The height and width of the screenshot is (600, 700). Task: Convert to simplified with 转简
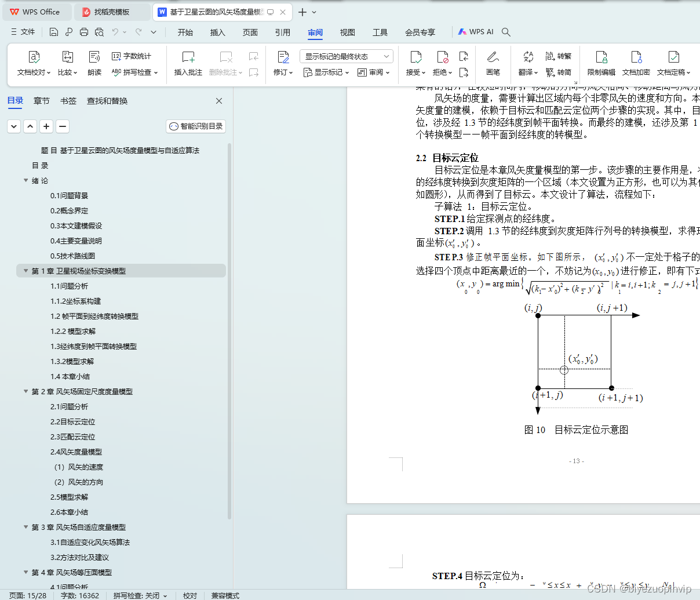coord(559,72)
